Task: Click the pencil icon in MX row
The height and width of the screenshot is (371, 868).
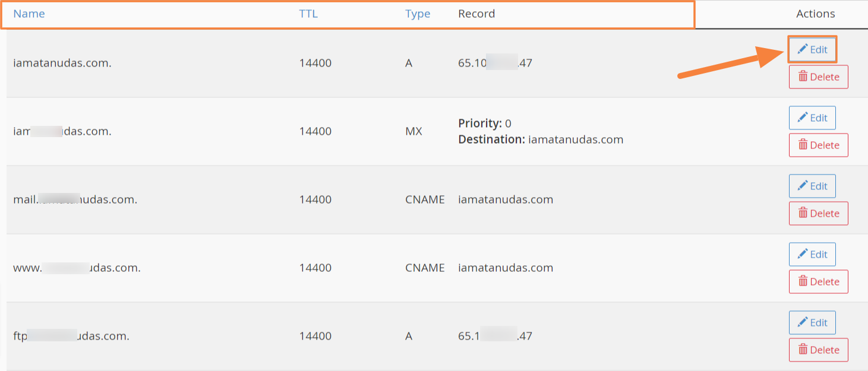Action: (x=803, y=117)
